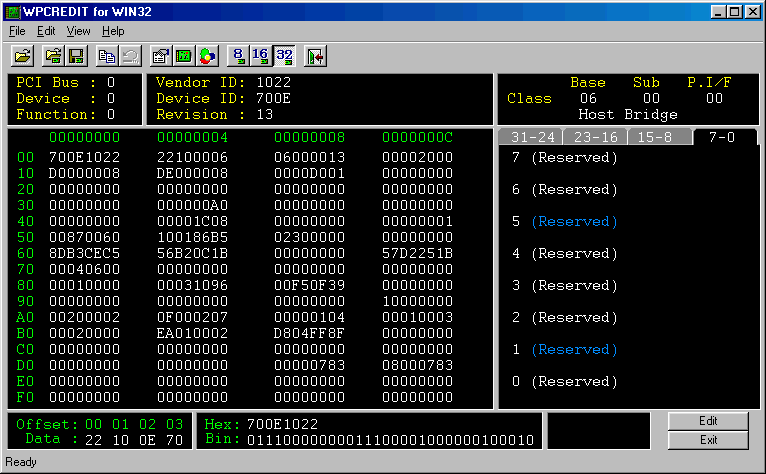Select register value D0000008
This screenshot has width=766, height=474.
pos(85,173)
